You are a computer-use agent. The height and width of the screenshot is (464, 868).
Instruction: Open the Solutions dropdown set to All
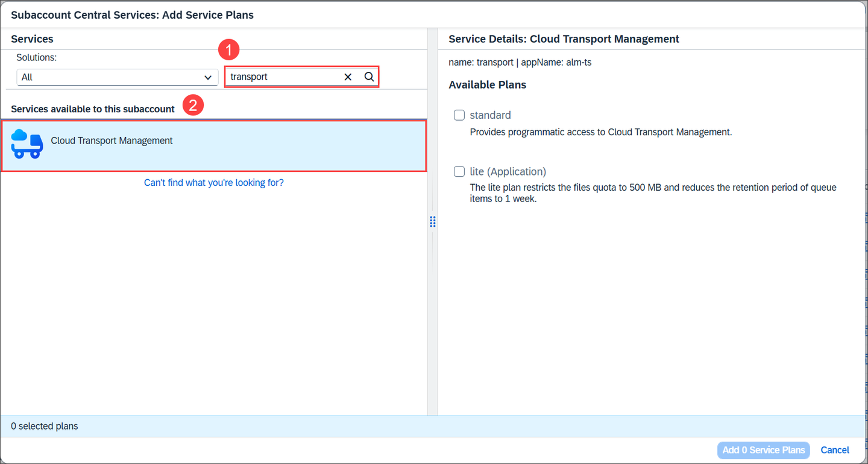point(118,77)
